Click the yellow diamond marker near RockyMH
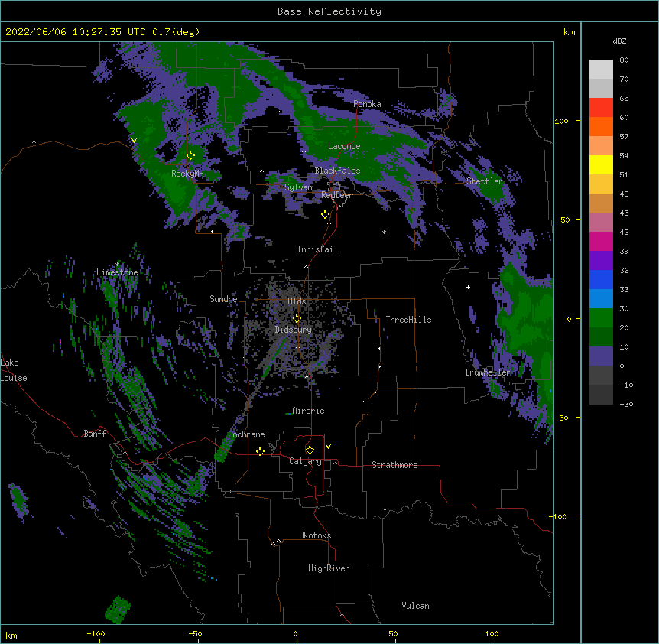Image resolution: width=659 pixels, height=644 pixels. coord(191,156)
